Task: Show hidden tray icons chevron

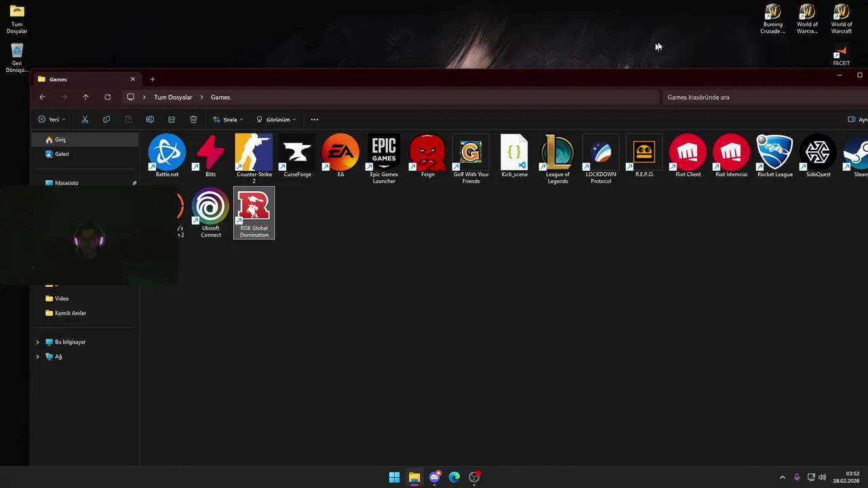Action: [x=782, y=477]
